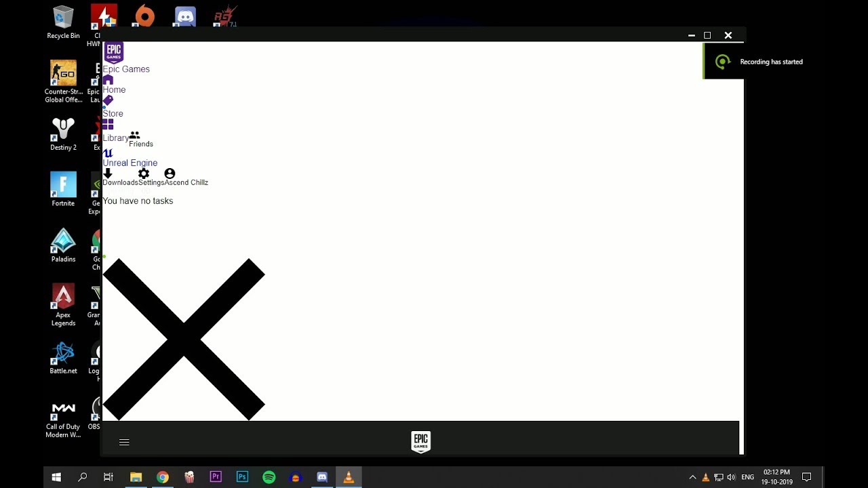Screen dimensions: 868x488
Task: Open the hamburger menu in bottom bar
Action: point(124,442)
